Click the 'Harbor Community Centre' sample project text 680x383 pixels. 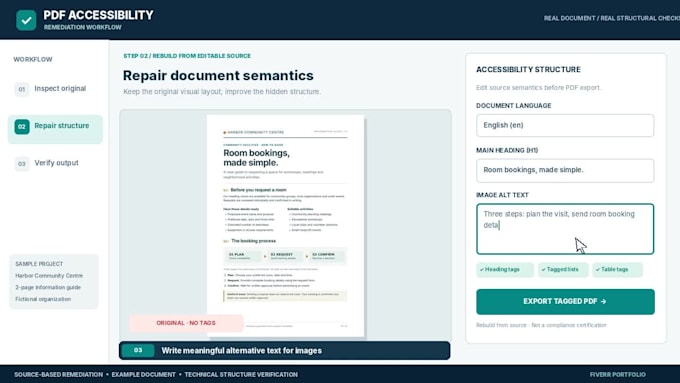coord(49,276)
